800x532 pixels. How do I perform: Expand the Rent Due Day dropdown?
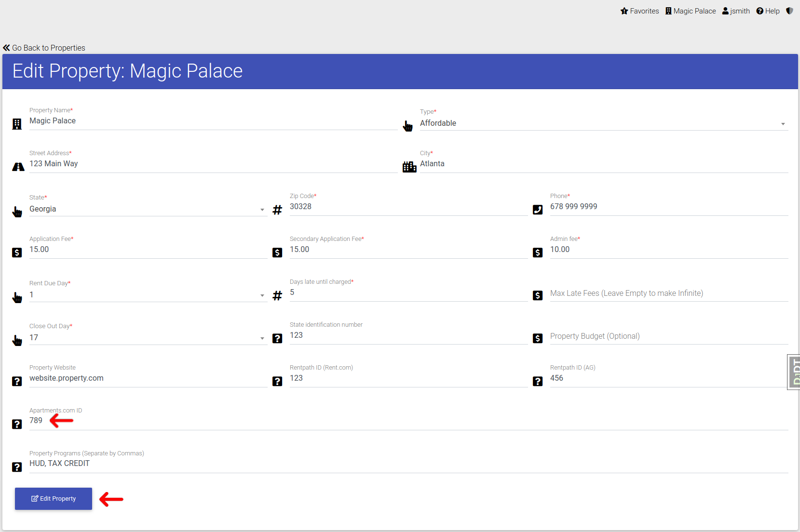[148, 295]
